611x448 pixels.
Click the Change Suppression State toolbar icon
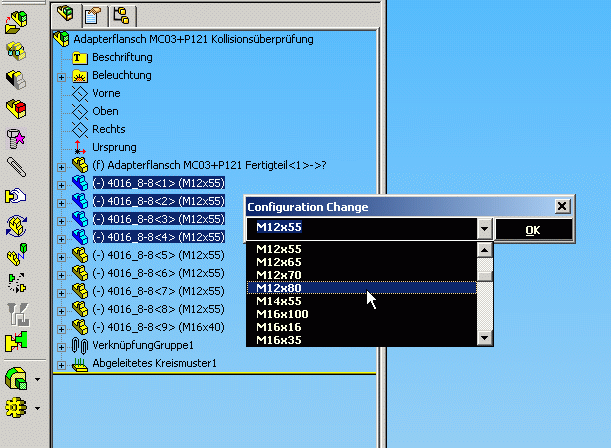click(16, 80)
